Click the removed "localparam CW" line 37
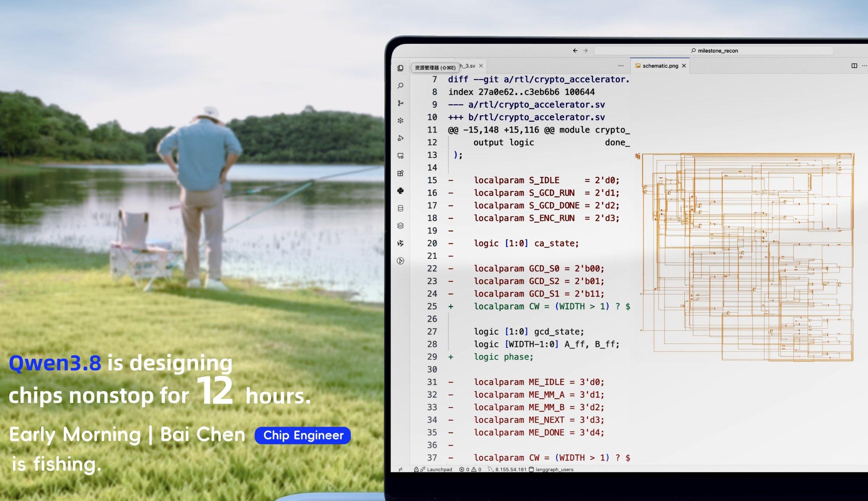The width and height of the screenshot is (868, 501). pos(552,458)
